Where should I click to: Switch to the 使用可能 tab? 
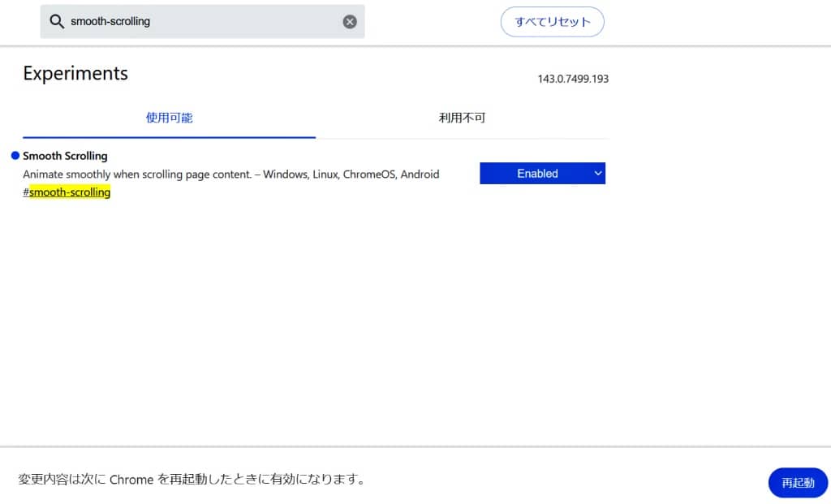(x=169, y=118)
